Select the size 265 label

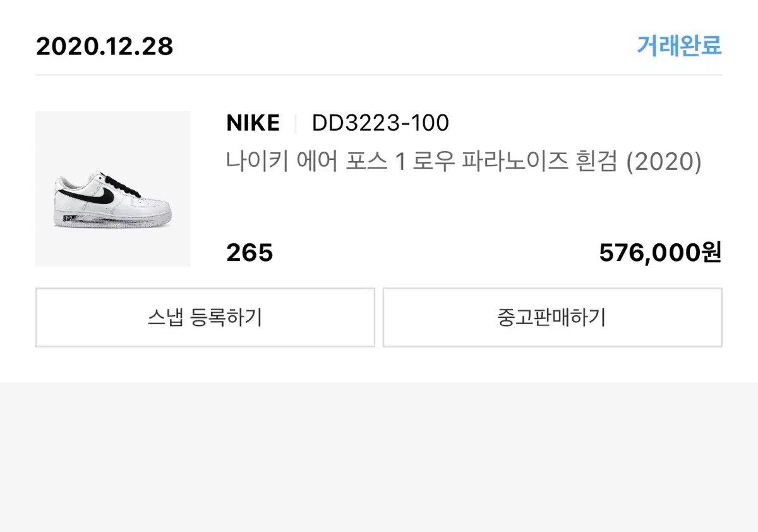(250, 253)
